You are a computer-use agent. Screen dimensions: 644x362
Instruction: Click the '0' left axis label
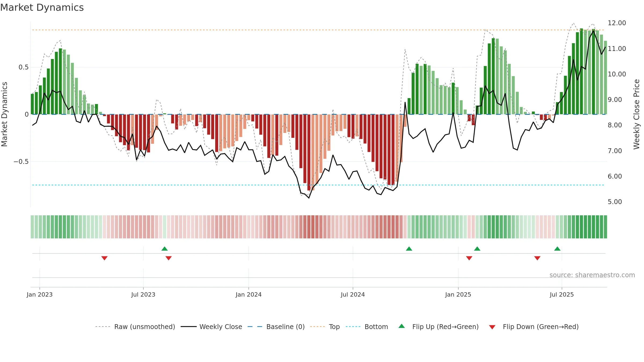pyautogui.click(x=27, y=114)
